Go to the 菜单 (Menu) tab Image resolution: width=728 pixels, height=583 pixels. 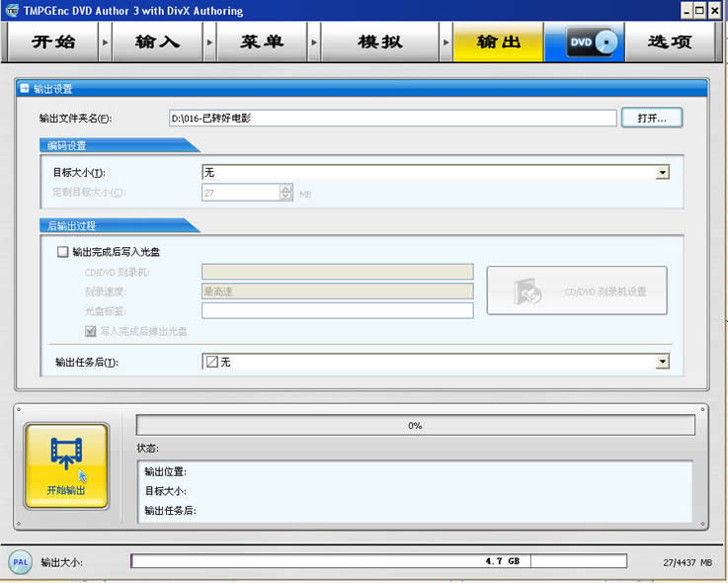[263, 42]
